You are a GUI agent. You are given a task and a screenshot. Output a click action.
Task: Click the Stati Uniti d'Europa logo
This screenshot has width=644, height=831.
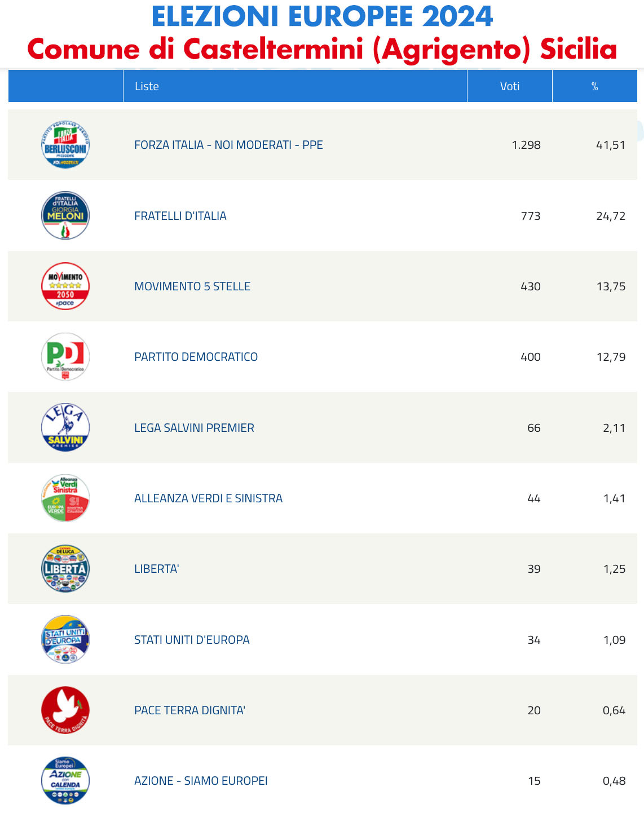65,639
